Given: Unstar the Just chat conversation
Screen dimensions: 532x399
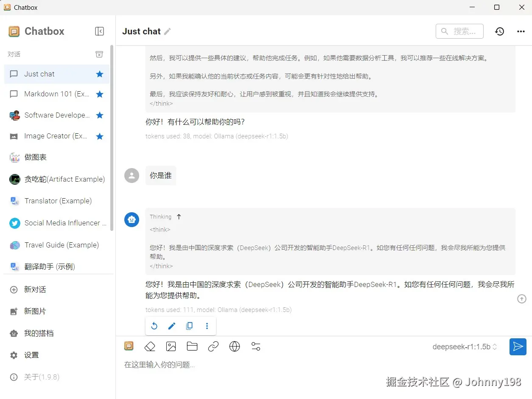Looking at the screenshot, I should (x=99, y=74).
